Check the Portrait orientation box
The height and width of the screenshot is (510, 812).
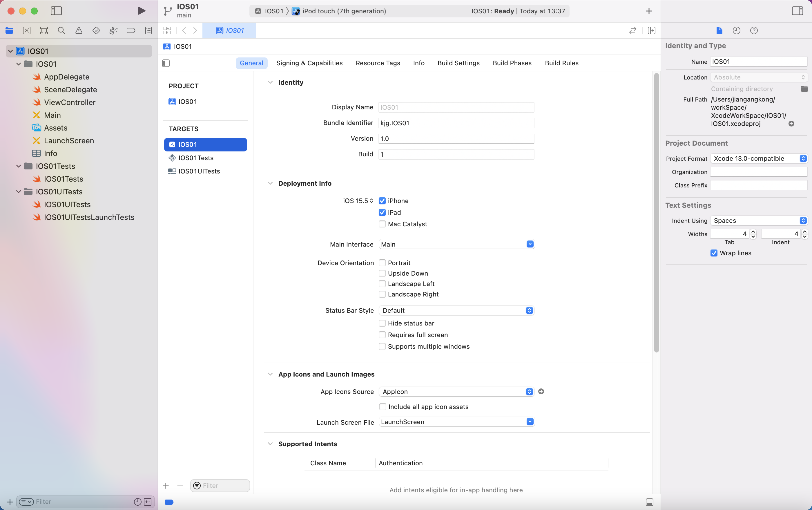tap(382, 263)
